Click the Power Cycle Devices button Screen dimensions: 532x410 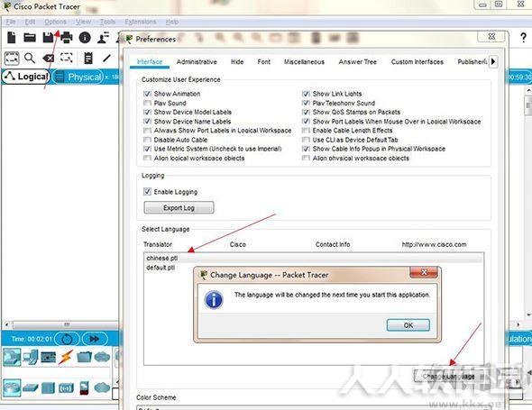[x=67, y=339]
